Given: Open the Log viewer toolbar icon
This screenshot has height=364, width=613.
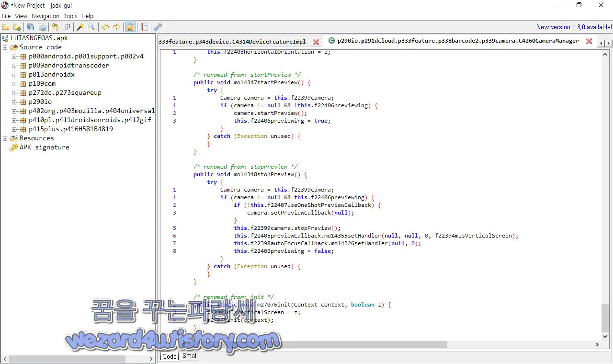Looking at the screenshot, I should (144, 27).
